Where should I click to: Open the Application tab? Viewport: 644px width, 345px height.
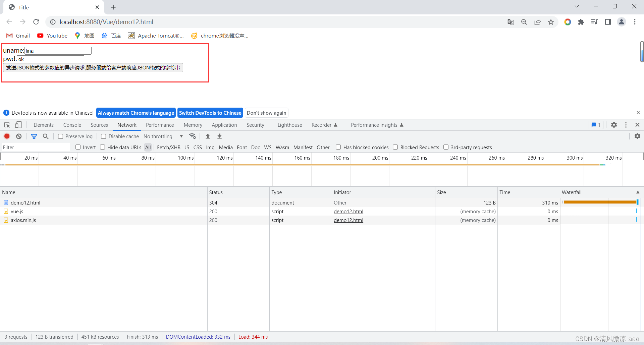[224, 125]
